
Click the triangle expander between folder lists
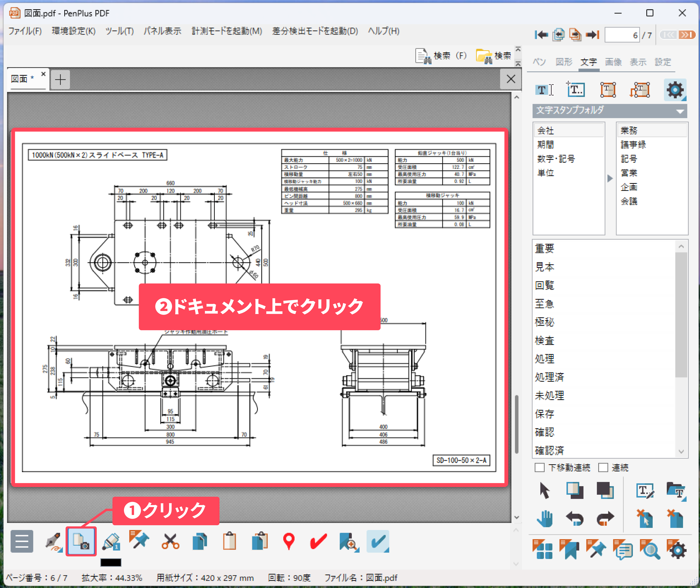(x=610, y=178)
